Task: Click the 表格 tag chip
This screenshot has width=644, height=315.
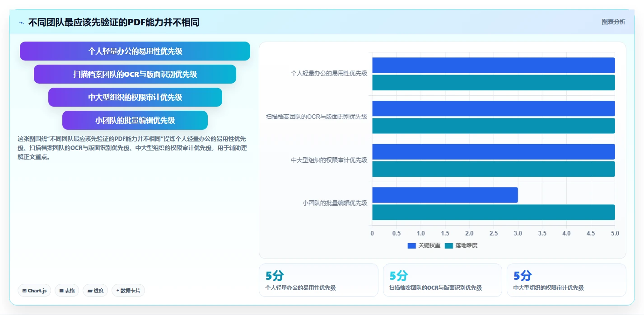Action: tap(67, 291)
